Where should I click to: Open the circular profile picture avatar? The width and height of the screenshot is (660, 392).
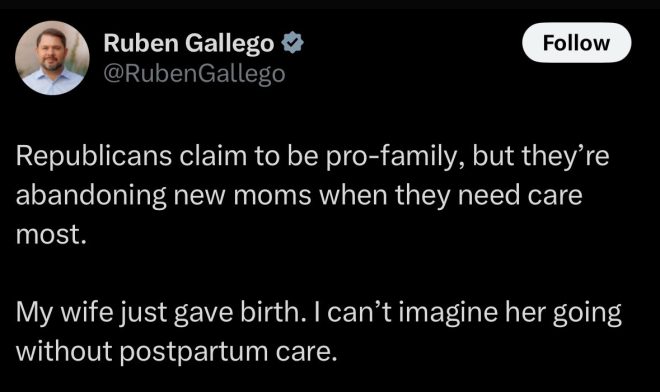pyautogui.click(x=52, y=58)
